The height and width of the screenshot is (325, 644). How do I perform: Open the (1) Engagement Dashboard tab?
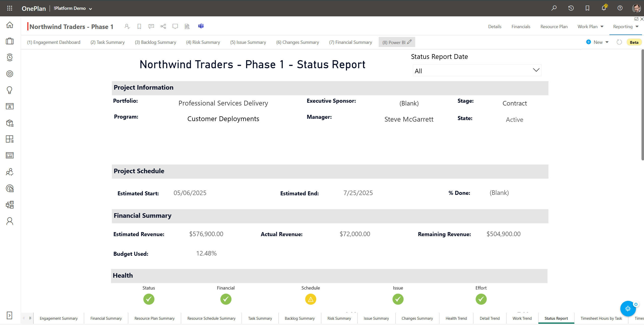[x=54, y=42]
